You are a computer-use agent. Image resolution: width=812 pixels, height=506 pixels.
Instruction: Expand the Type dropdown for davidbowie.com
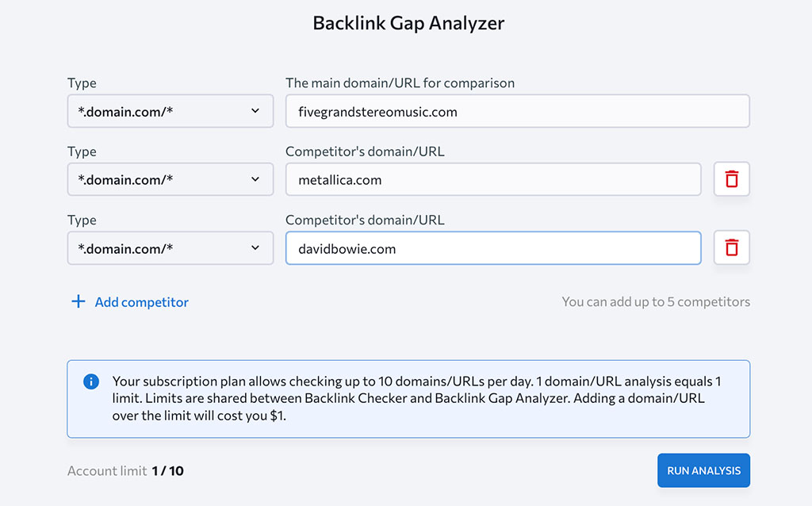170,247
